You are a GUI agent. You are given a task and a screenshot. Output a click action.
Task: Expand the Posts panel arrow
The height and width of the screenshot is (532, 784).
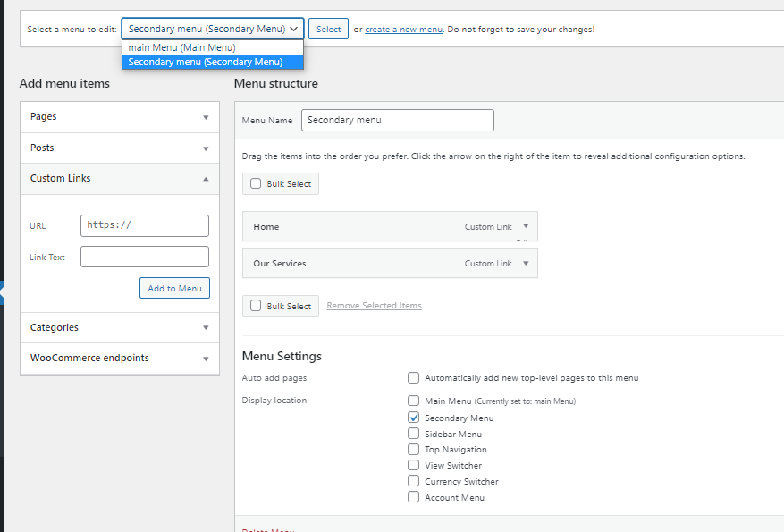[x=206, y=148]
